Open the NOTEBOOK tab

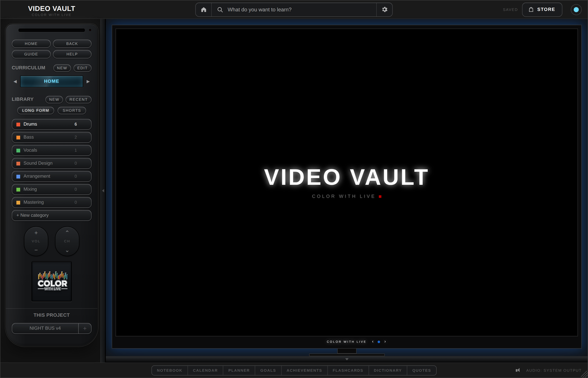170,371
